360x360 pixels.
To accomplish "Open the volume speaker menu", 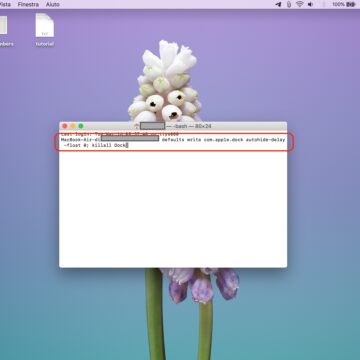I will coord(310,4).
